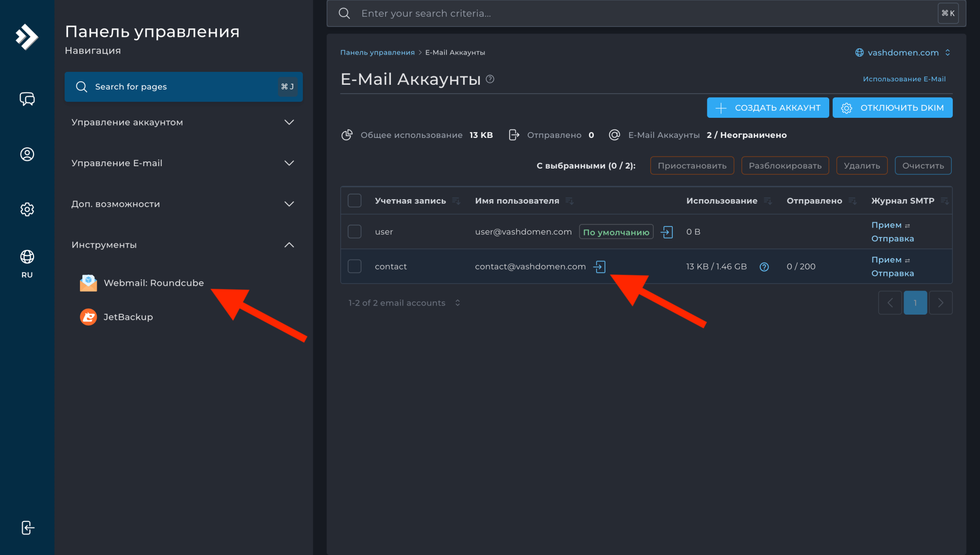Open the account profile icon in sidebar
The height and width of the screenshot is (555, 980).
tap(27, 154)
